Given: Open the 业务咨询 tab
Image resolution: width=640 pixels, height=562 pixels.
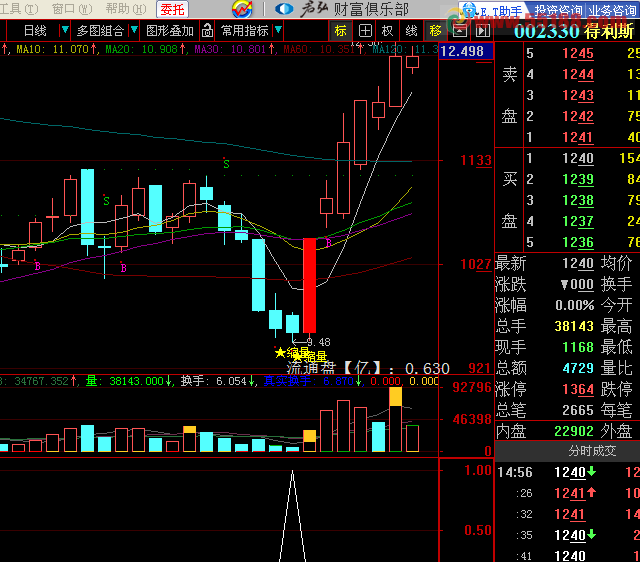Looking at the screenshot, I should [612, 11].
